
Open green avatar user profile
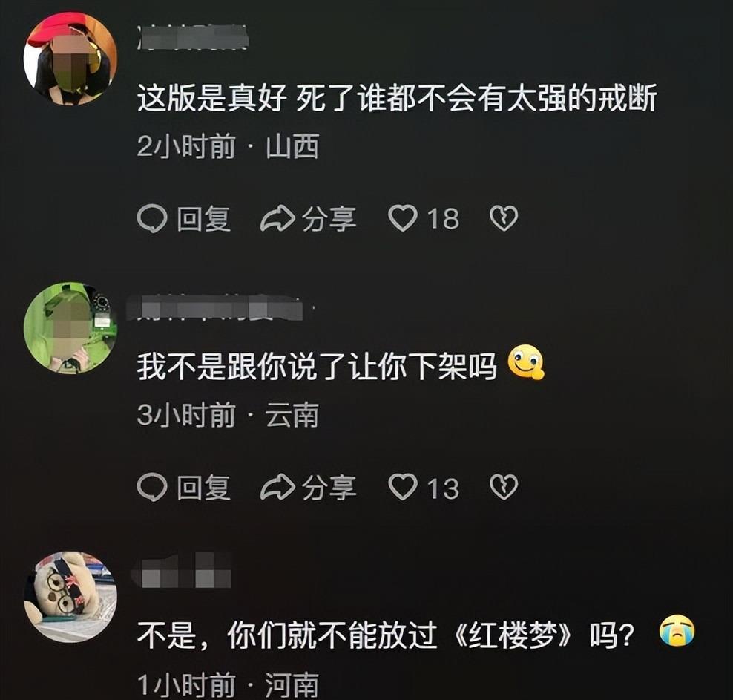pyautogui.click(x=70, y=328)
